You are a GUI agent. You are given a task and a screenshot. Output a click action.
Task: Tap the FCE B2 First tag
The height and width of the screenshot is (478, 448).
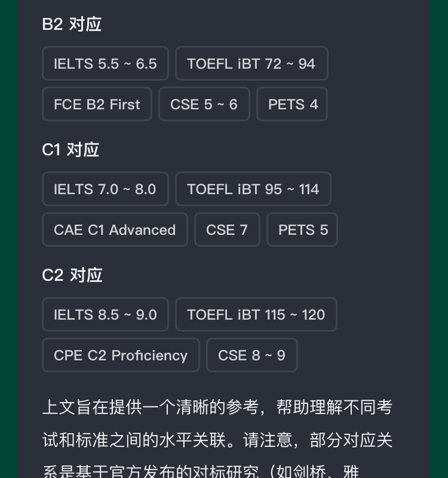pyautogui.click(x=97, y=104)
